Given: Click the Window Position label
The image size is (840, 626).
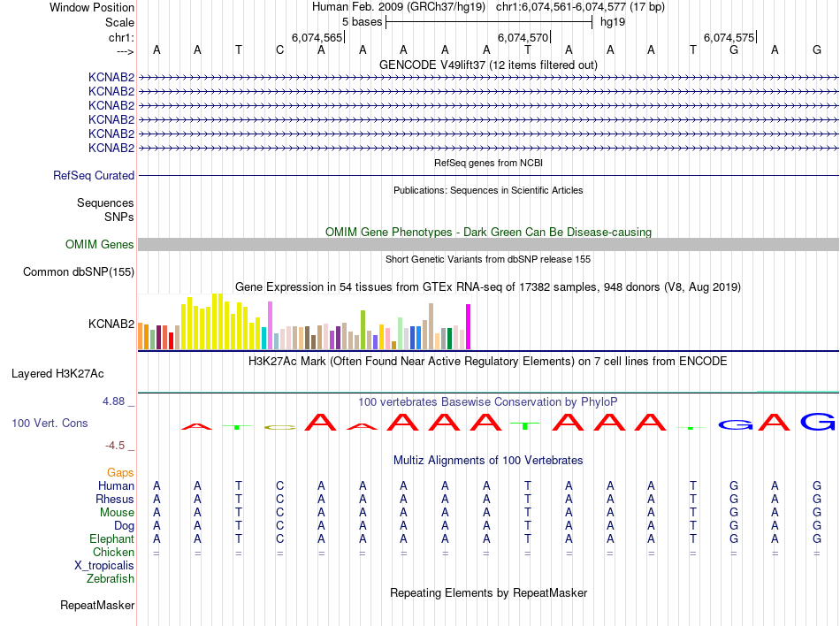Looking at the screenshot, I should [x=92, y=7].
